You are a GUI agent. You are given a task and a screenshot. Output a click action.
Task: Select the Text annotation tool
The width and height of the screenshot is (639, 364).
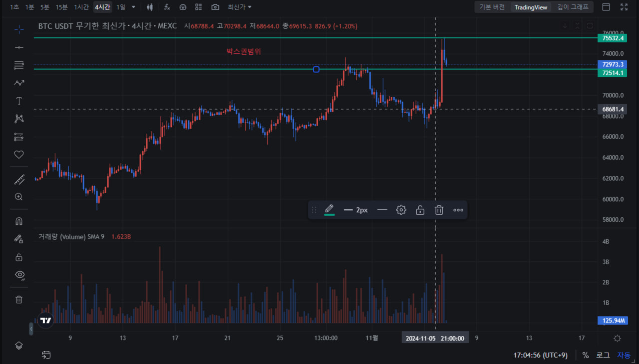(19, 101)
